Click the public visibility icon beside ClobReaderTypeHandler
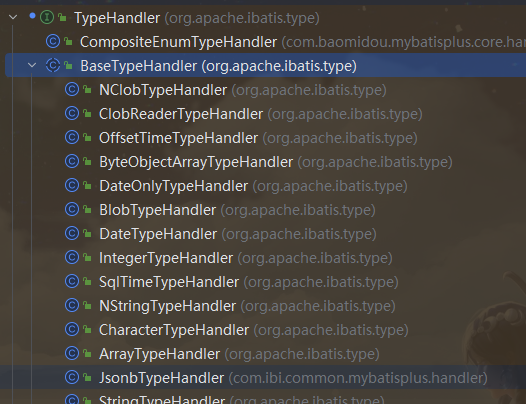The width and height of the screenshot is (526, 404). (x=88, y=114)
